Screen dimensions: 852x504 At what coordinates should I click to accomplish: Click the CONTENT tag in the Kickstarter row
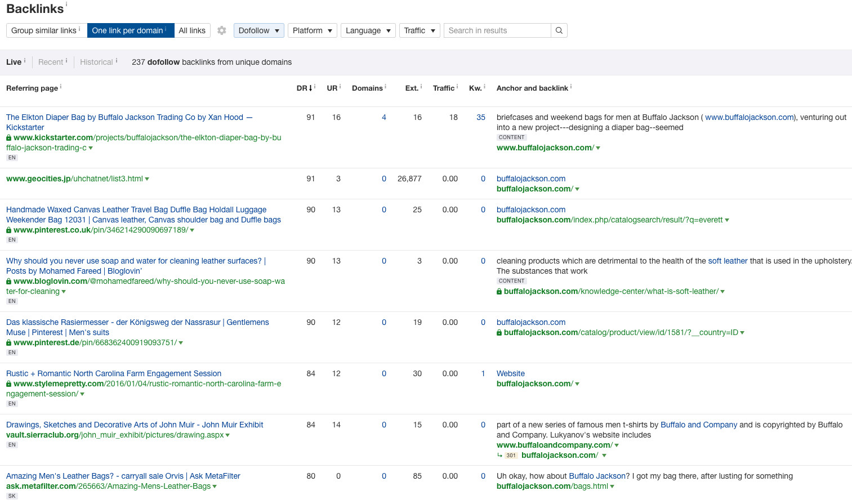pyautogui.click(x=511, y=137)
